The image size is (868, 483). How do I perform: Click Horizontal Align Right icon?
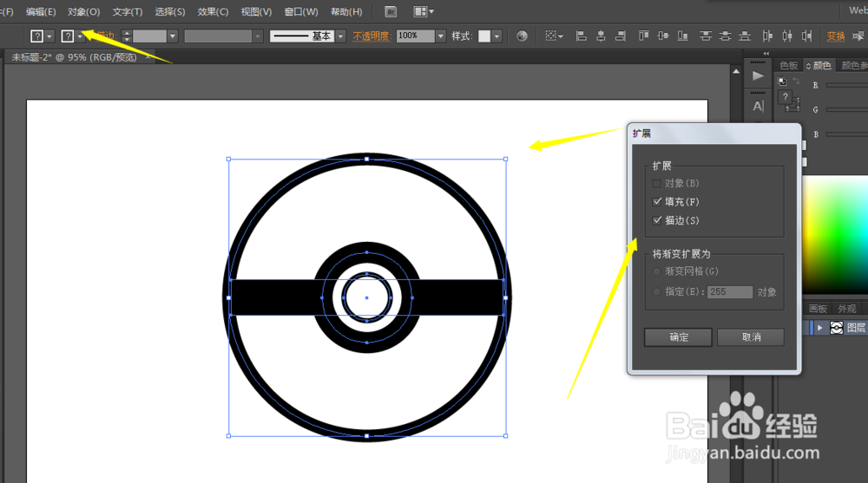pyautogui.click(x=621, y=36)
